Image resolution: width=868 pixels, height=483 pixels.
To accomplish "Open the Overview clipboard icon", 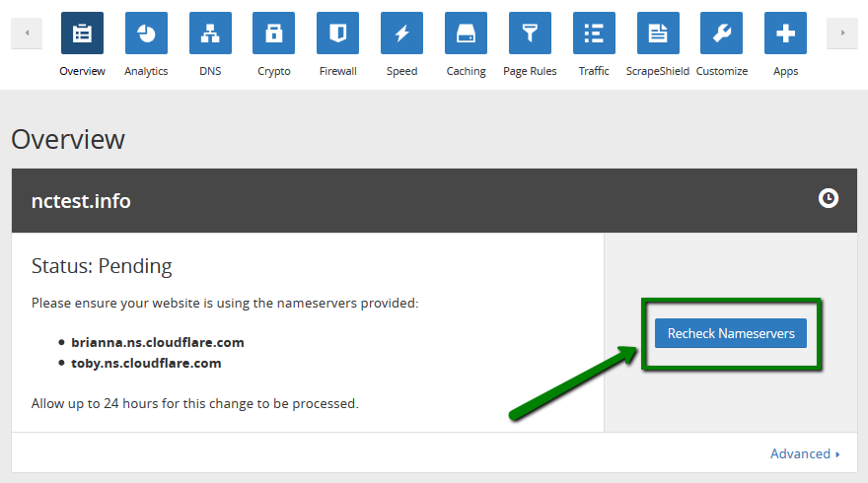I will [82, 33].
